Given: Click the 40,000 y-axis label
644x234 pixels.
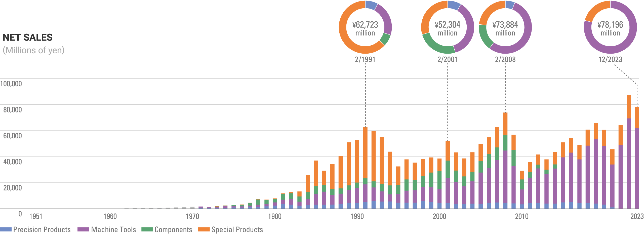Looking at the screenshot, I should 12,162.
